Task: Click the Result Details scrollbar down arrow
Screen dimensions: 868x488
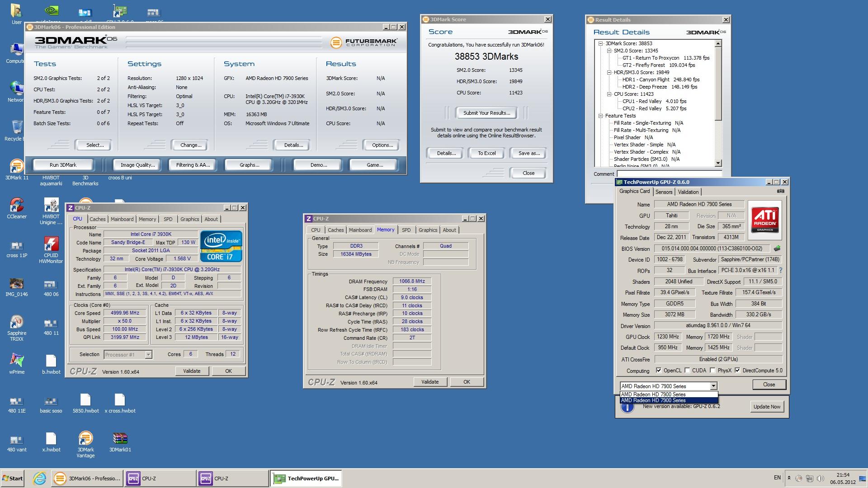Action: (x=718, y=163)
